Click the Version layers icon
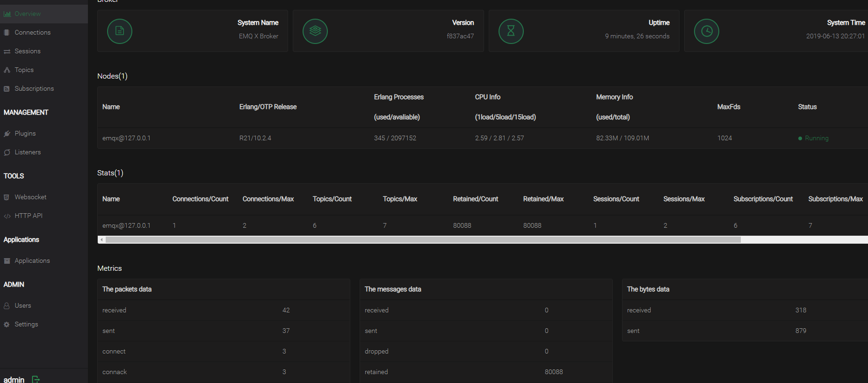The width and height of the screenshot is (868, 383). click(315, 31)
